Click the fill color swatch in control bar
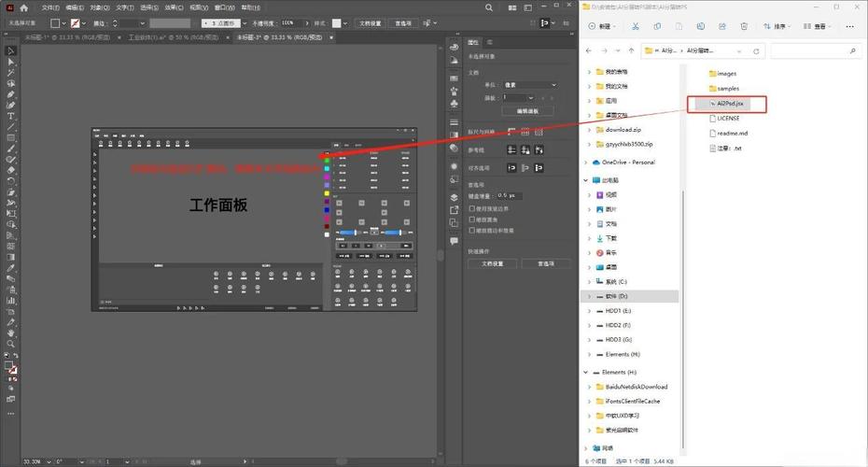This screenshot has height=467, width=868. tap(55, 22)
